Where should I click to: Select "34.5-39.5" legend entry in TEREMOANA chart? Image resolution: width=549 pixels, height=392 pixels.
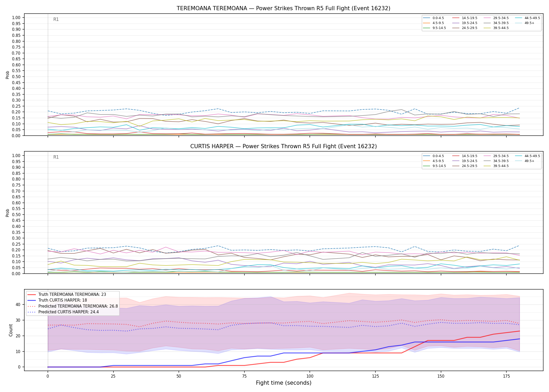pyautogui.click(x=496, y=23)
